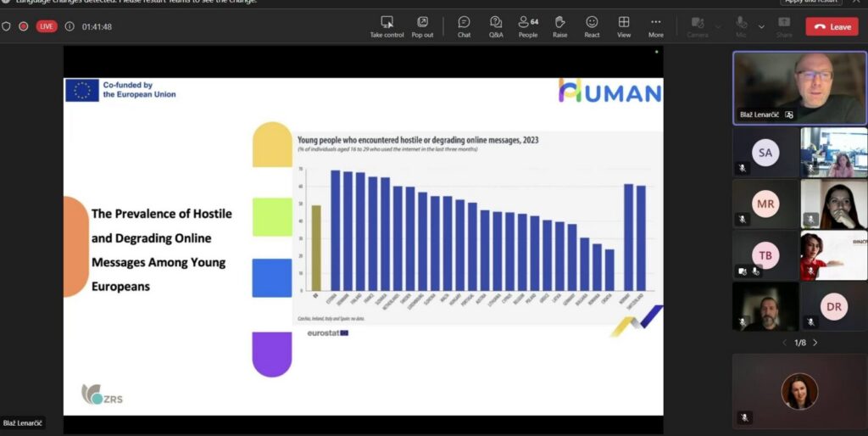
Task: Leave the meeting with the red button
Action: point(832,26)
